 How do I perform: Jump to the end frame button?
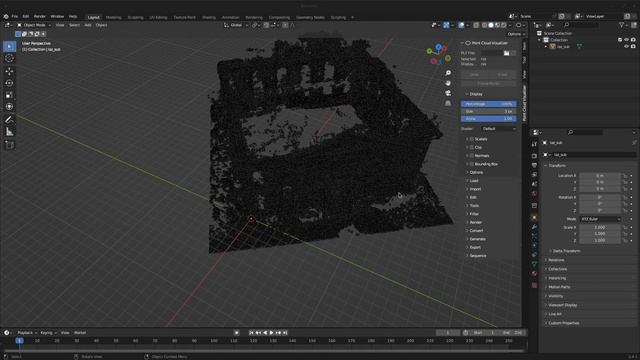(x=285, y=333)
